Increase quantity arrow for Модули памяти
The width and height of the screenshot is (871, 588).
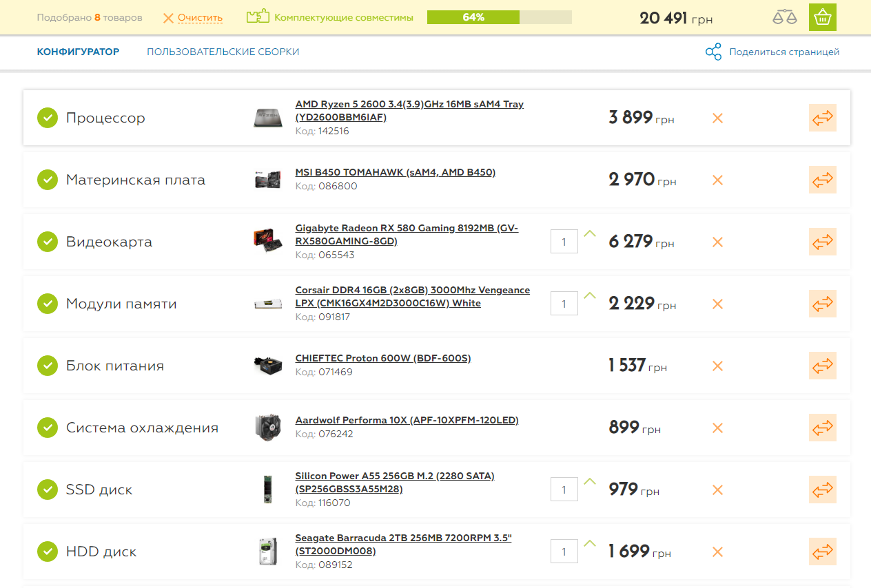(589, 295)
